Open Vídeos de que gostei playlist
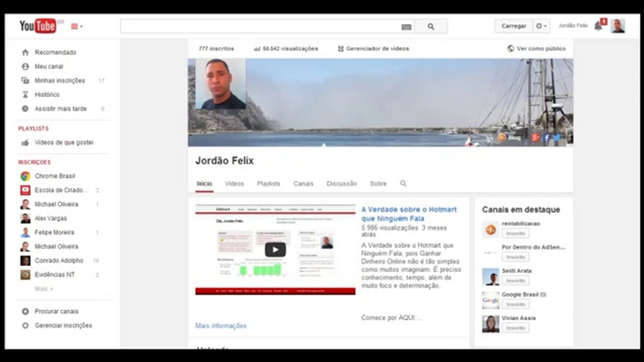 tap(64, 143)
